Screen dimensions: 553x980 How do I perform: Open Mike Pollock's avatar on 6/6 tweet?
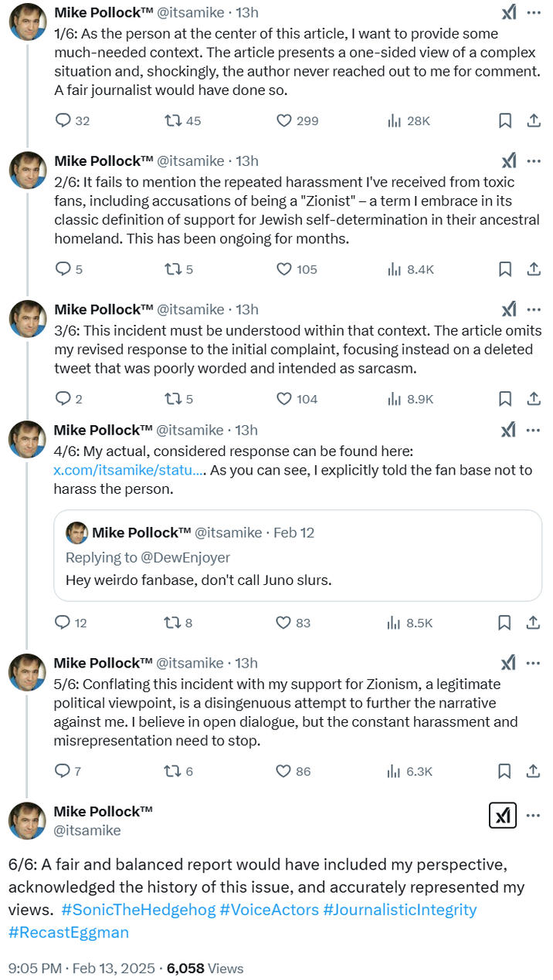click(27, 820)
